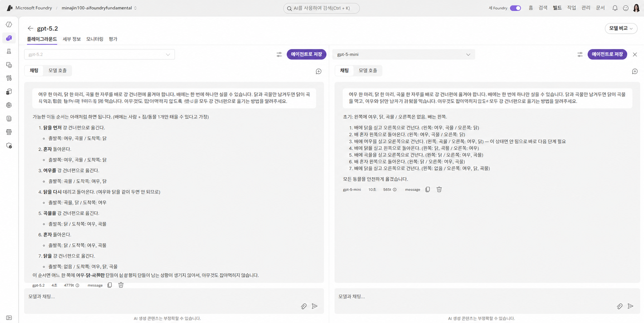
Task: Go back using the arrow beside gpt-5.2
Action: pos(31,28)
